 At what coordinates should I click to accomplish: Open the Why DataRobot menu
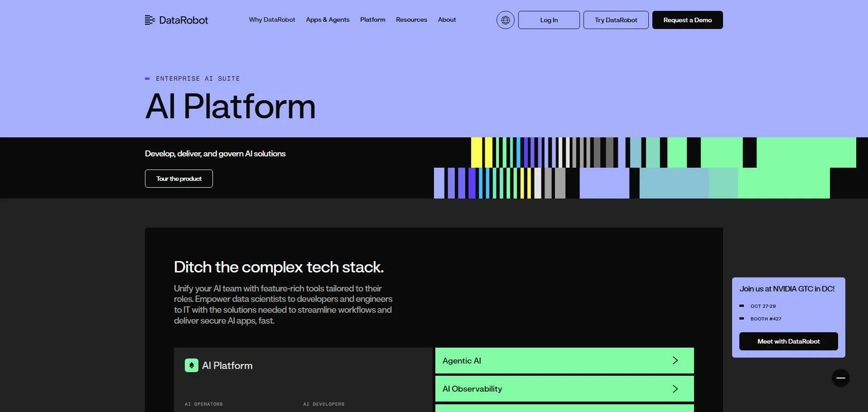(272, 20)
